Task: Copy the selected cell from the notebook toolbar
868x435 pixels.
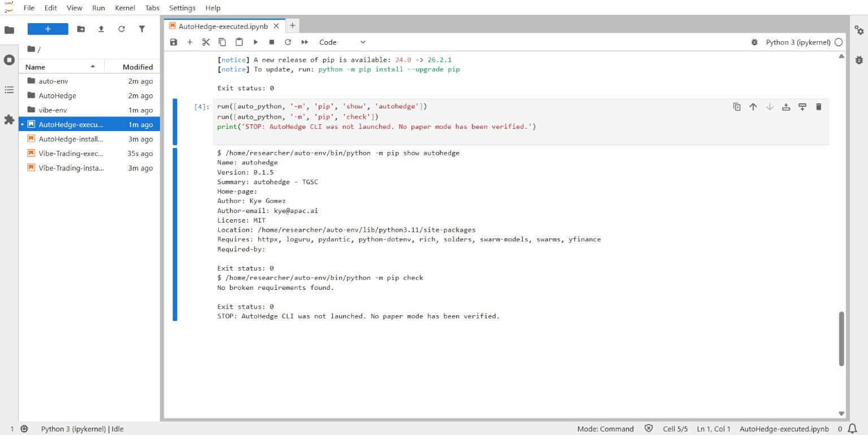Action: [x=223, y=42]
